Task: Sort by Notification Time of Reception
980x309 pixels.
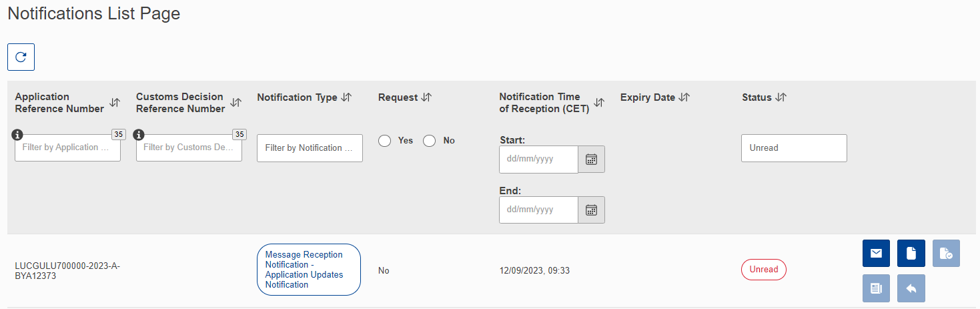Action: [599, 103]
